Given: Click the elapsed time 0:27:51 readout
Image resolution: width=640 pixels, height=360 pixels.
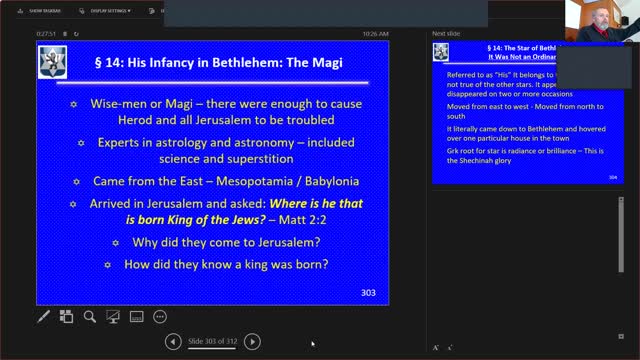Looking at the screenshot, I should (46, 34).
